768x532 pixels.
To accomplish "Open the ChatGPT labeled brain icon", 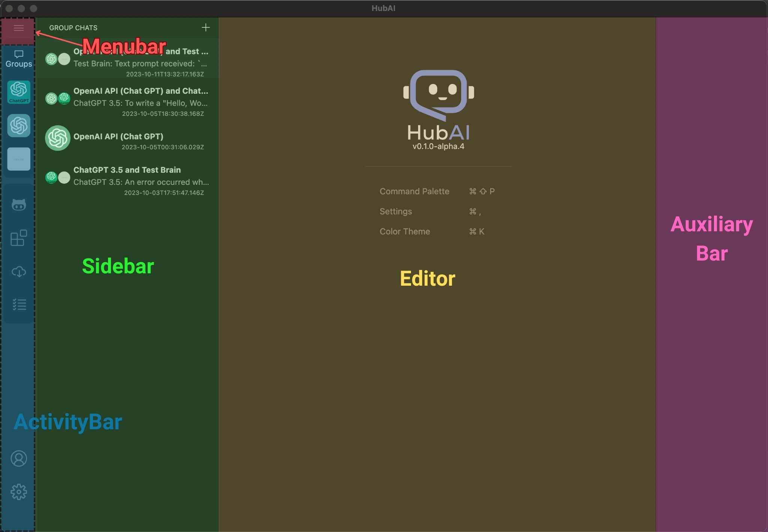I will point(19,92).
